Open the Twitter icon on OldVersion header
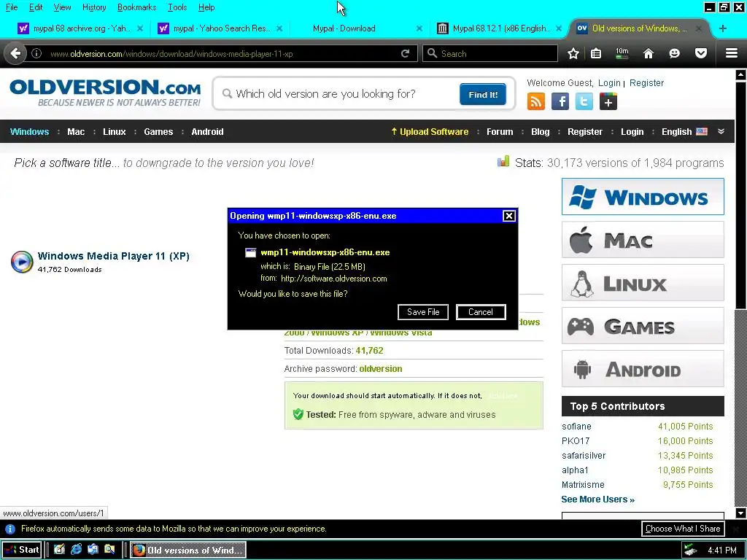This screenshot has height=560, width=747. [x=584, y=101]
